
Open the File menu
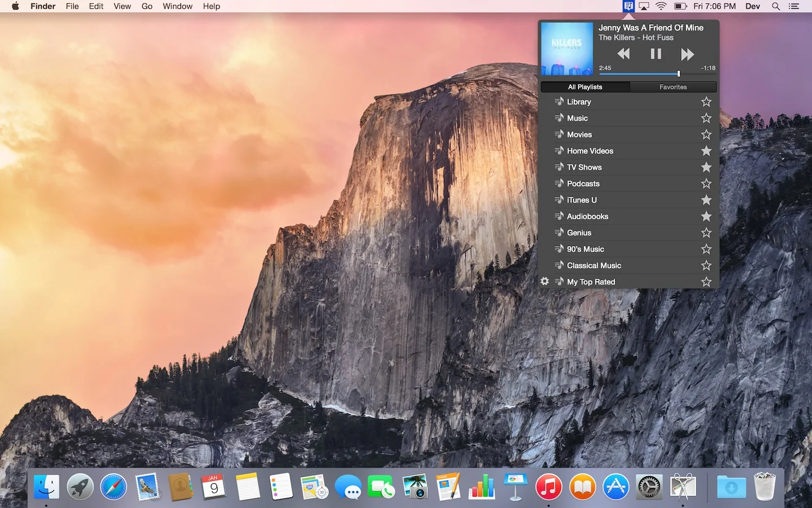point(72,6)
